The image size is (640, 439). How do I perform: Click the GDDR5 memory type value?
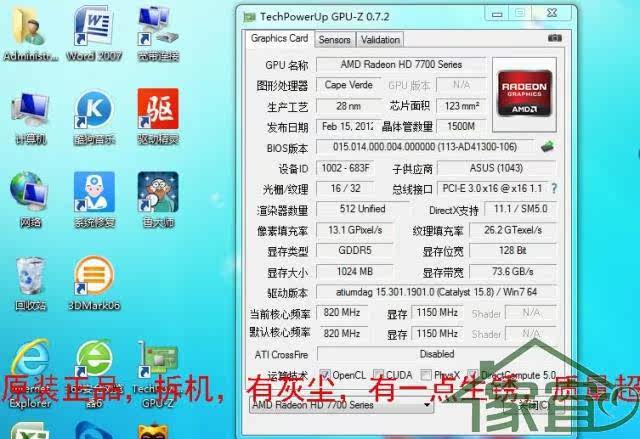pos(355,251)
